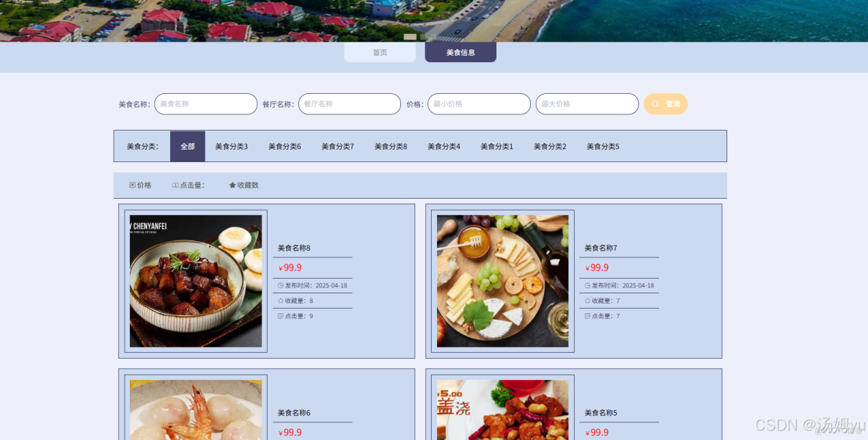
Task: Click the price sort icon in sort bar
Action: (133, 185)
